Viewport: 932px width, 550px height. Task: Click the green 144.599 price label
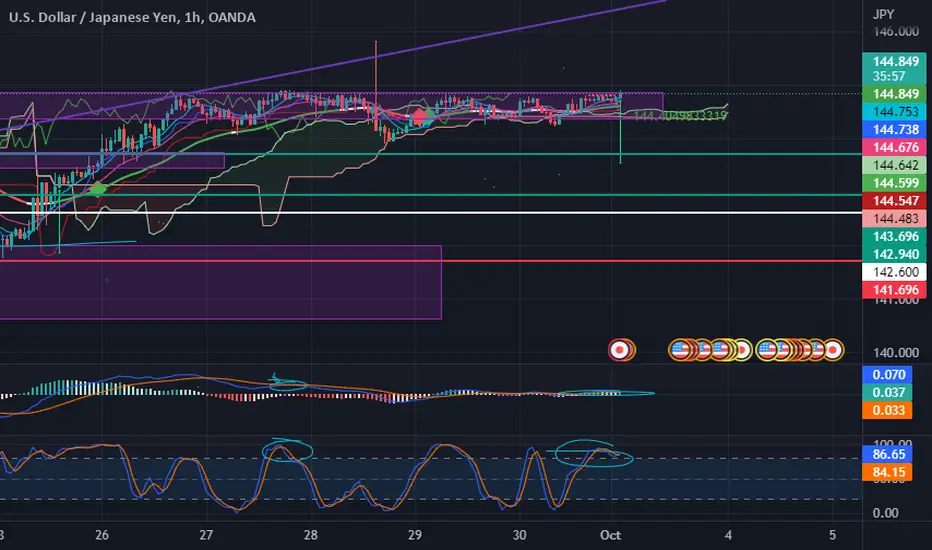894,183
